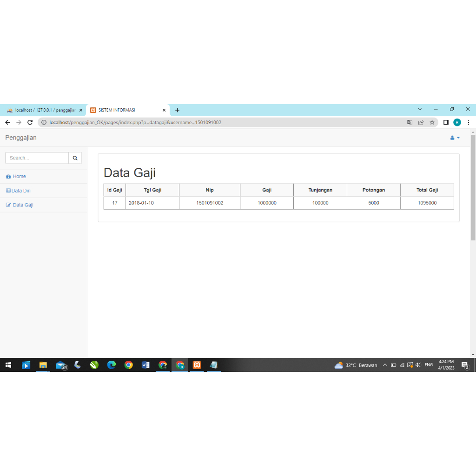476x476 pixels.
Task: Expand the user account dropdown in navbar
Action: (x=455, y=138)
